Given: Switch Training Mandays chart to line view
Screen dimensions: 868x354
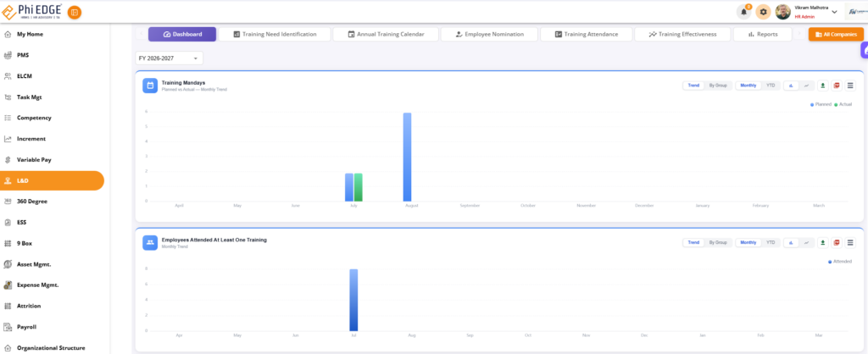Looking at the screenshot, I should [x=807, y=86].
